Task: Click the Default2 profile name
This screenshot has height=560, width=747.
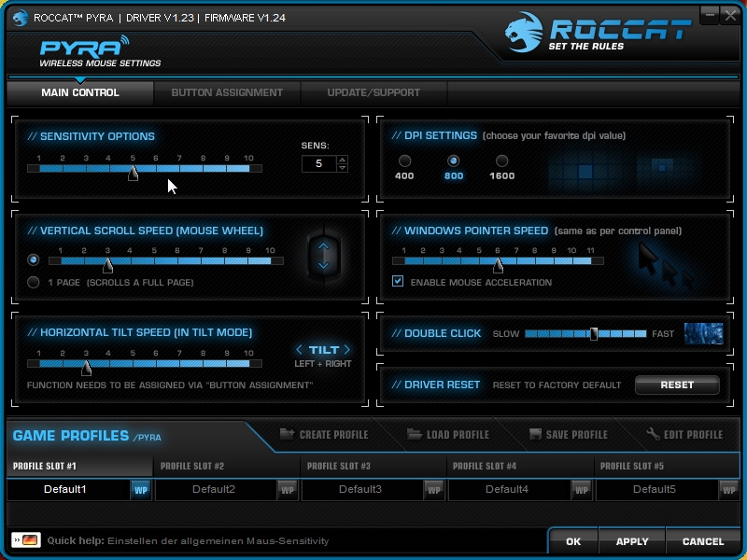Action: (214, 489)
